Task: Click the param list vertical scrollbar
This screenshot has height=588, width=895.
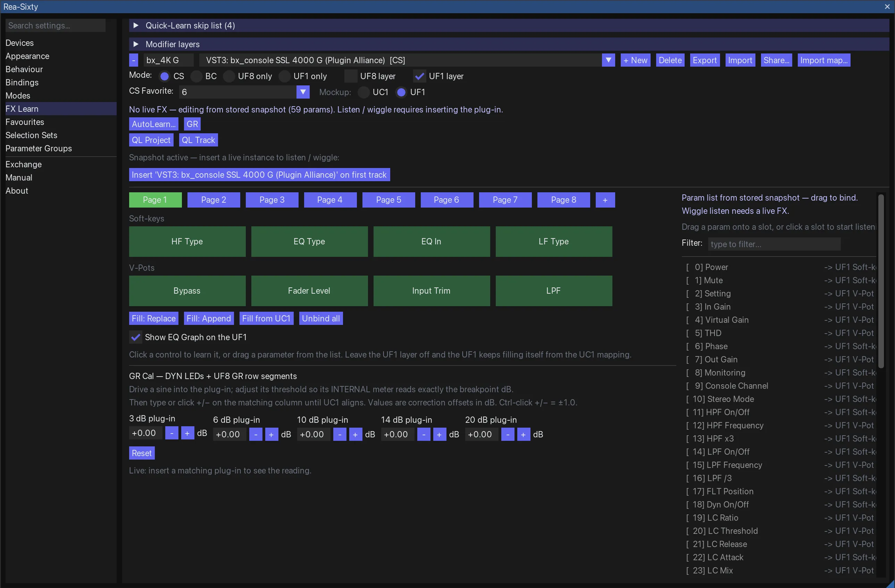Action: coord(881,281)
